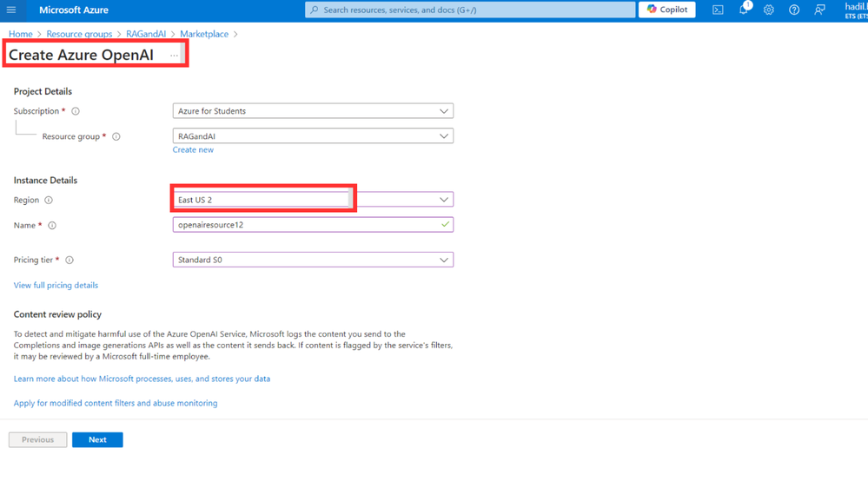The height and width of the screenshot is (488, 868).
Task: Open the notifications bell
Action: pyautogui.click(x=744, y=10)
